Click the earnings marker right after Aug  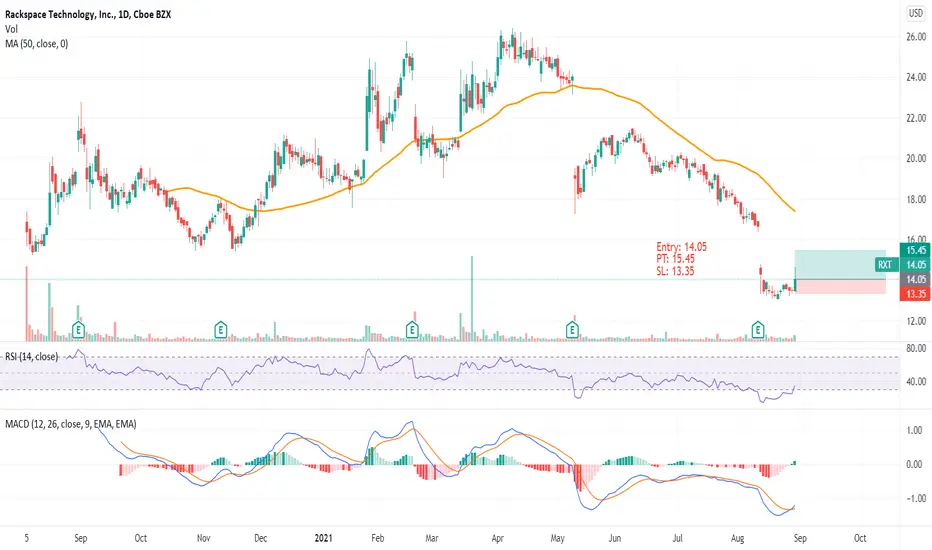[x=758, y=329]
